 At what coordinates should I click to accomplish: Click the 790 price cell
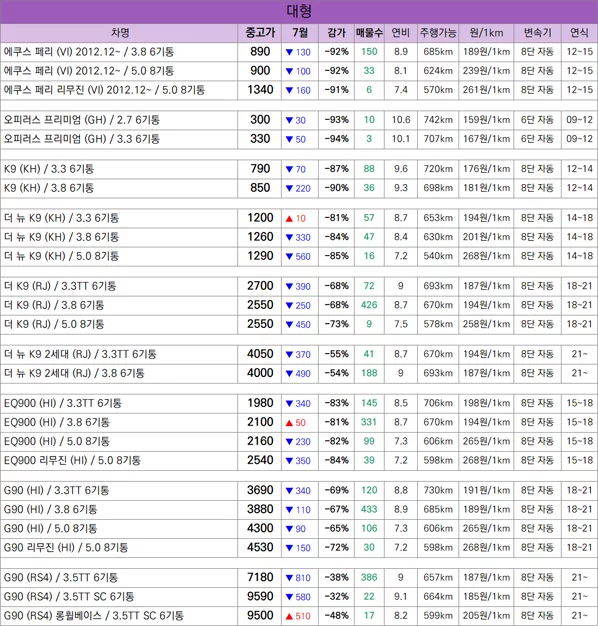[260, 169]
